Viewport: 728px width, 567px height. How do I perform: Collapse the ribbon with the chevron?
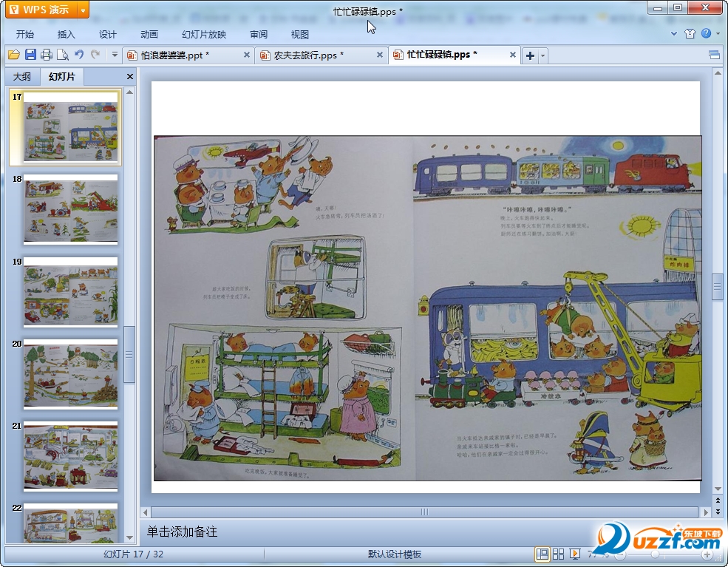(674, 33)
